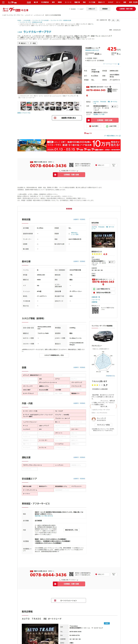Select 中古車 in top navigation

click(x=29, y=2)
